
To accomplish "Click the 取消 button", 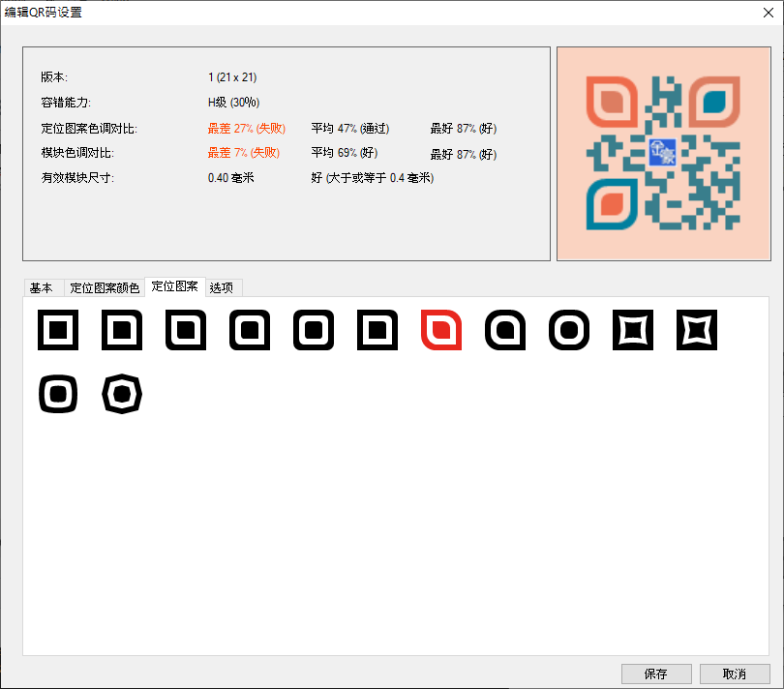I will point(735,674).
